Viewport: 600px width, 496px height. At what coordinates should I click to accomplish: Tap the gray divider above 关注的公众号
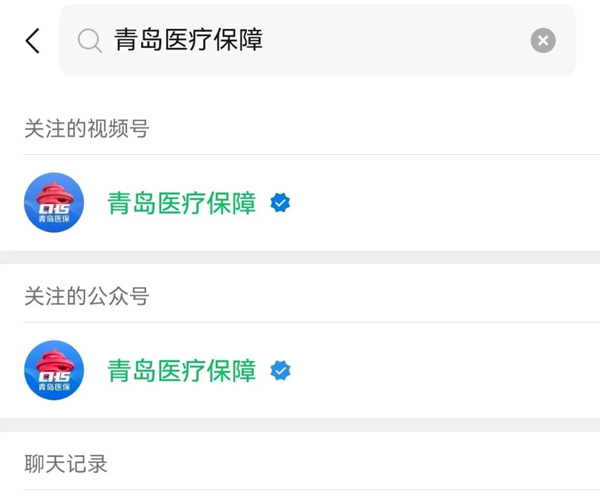[300, 257]
